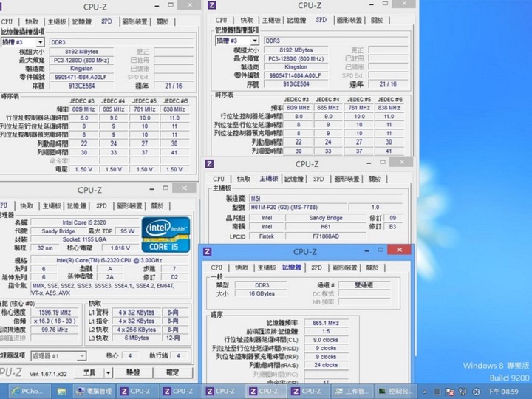Click the 16 GBytes memory size value
Screen dimensions: 532x399
pos(262,294)
